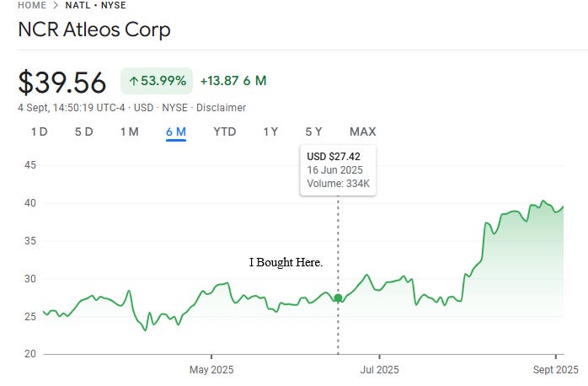
Task: Click the Volume: 334K tooltip text
Action: [339, 184]
